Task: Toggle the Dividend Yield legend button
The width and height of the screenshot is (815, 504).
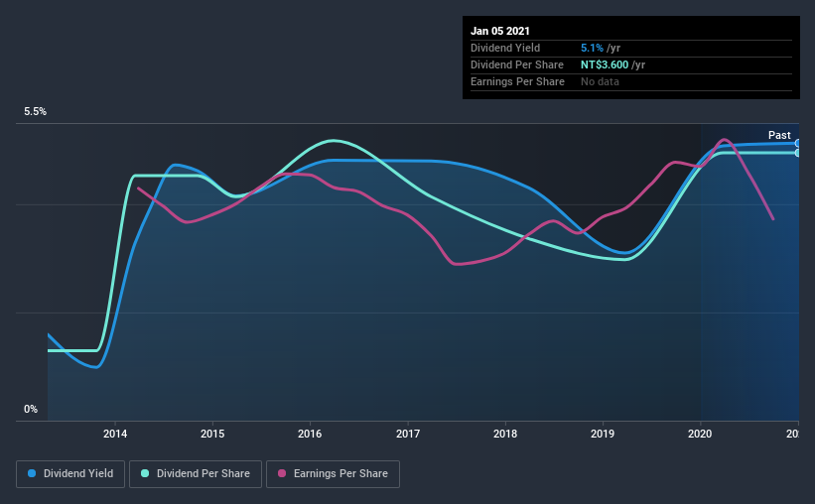Action: pyautogui.click(x=70, y=474)
